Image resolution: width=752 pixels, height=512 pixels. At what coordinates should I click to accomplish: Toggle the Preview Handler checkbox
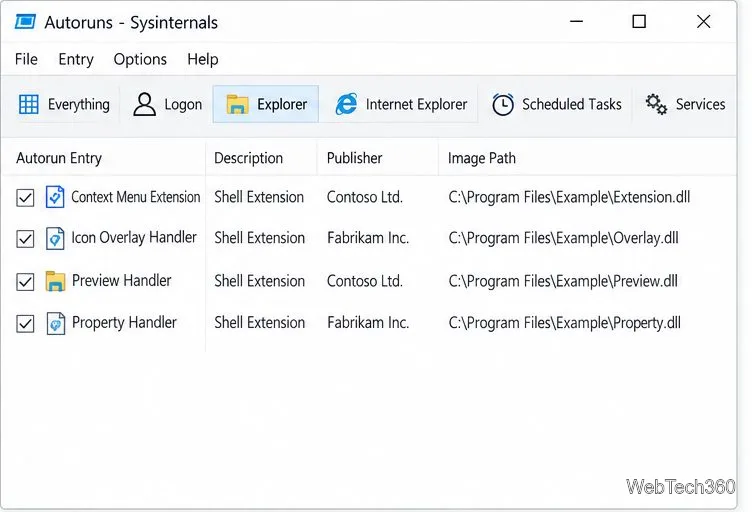(x=25, y=281)
